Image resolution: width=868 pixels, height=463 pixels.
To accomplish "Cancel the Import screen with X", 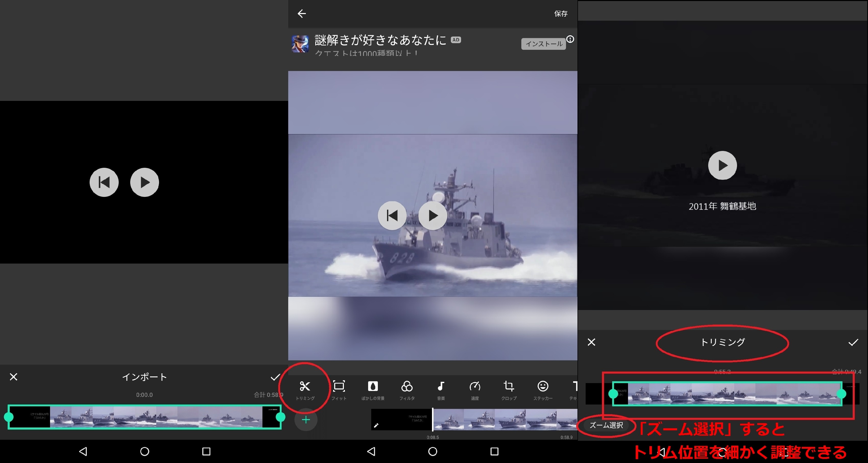I will point(14,377).
